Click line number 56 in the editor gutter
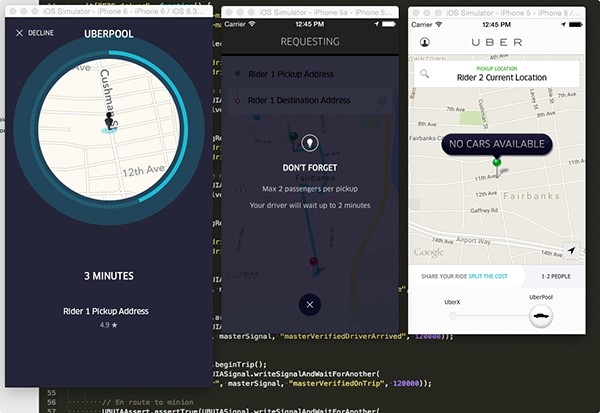Screen dimensions: 600x413 click(52, 402)
